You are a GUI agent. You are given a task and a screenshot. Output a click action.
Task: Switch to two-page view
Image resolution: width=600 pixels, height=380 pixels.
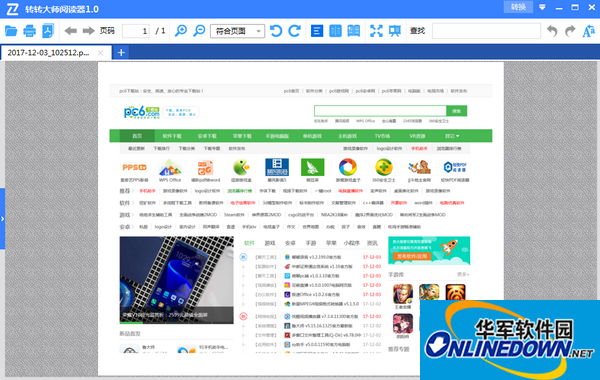click(x=335, y=31)
